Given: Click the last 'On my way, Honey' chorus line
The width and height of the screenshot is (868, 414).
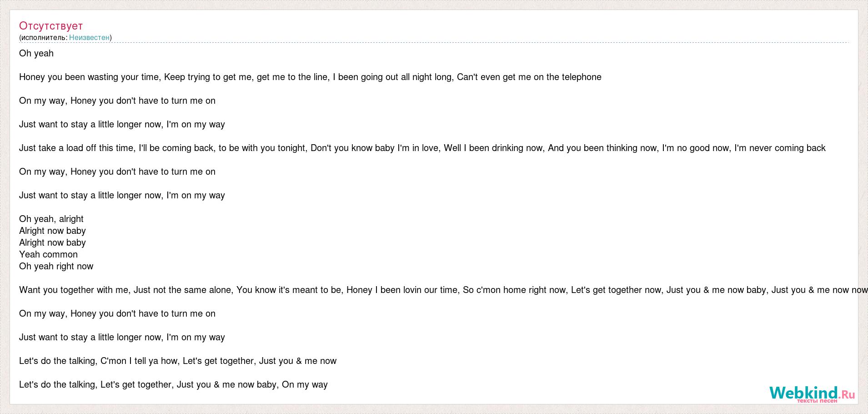Looking at the screenshot, I should pyautogui.click(x=117, y=313).
